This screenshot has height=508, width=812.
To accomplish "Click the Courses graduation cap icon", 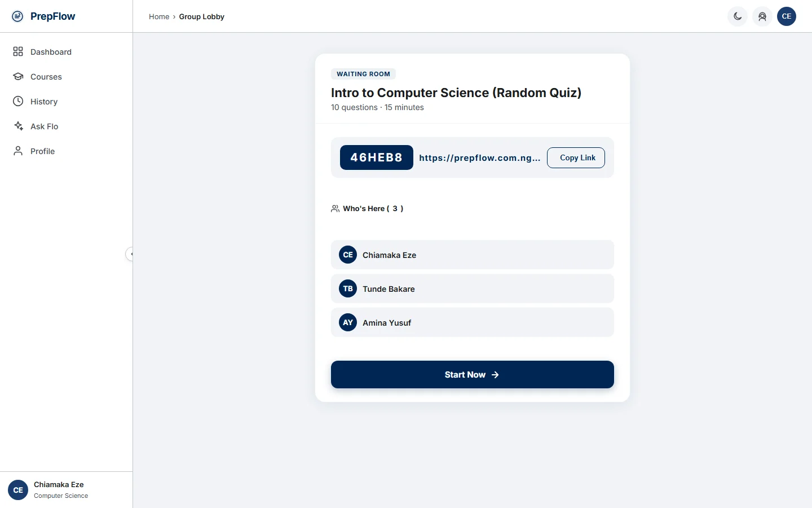I will coord(18,77).
